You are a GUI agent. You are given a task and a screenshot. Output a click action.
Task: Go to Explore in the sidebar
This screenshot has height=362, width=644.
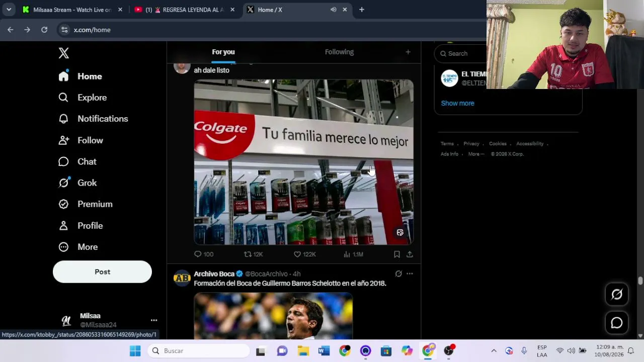pos(83,98)
